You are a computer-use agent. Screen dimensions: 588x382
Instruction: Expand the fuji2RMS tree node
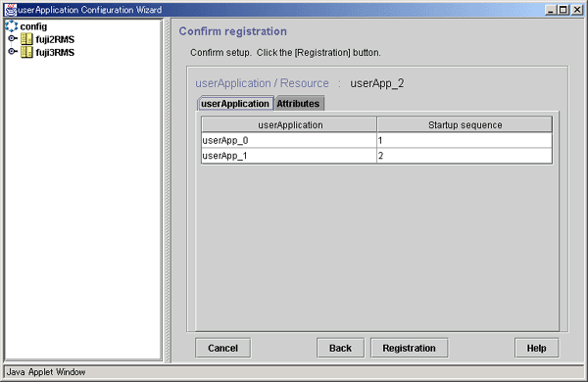coord(12,38)
